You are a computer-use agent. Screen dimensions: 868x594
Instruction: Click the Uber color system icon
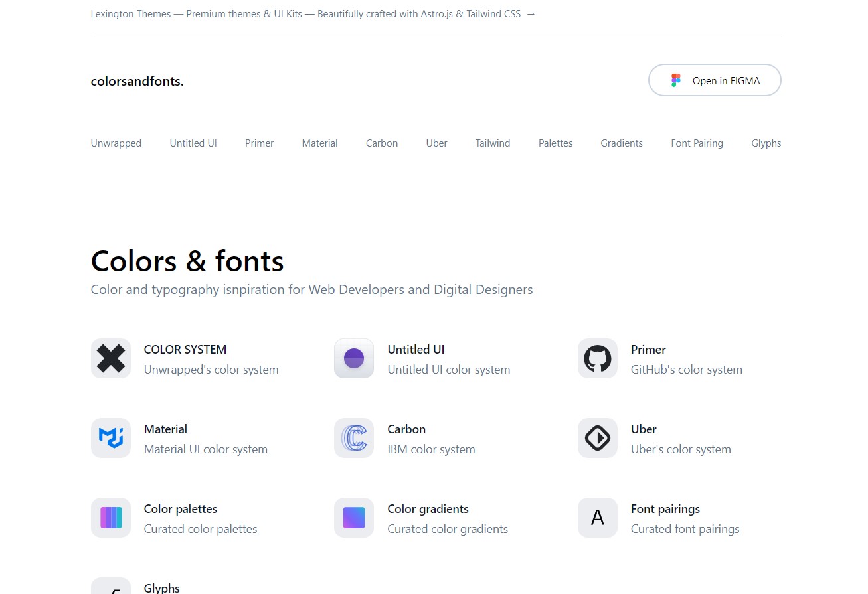pyautogui.click(x=598, y=438)
